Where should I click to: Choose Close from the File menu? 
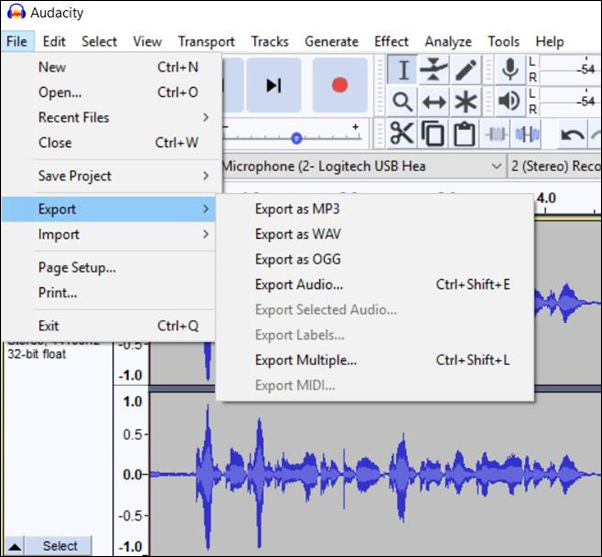112,143
